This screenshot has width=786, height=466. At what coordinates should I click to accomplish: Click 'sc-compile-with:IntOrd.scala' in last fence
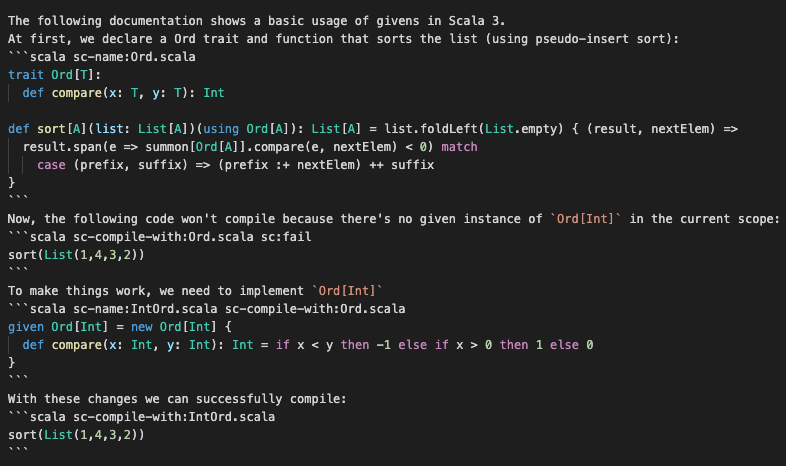[174, 417]
